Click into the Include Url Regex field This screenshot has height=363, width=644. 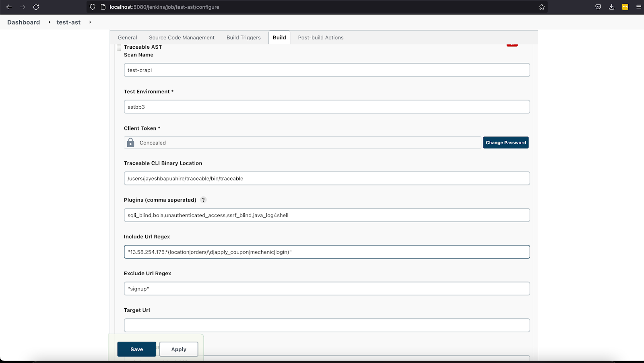point(327,252)
